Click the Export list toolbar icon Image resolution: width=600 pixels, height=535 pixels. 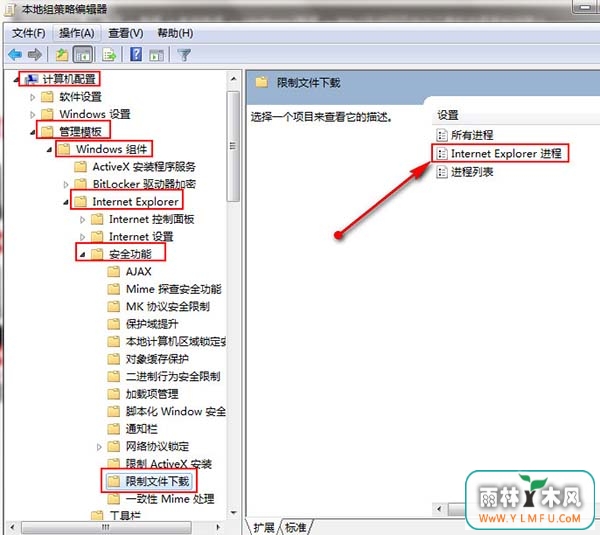tap(109, 55)
